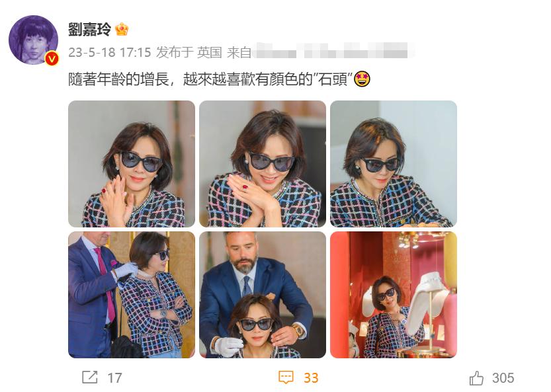Open the 劉嘉玲 username link
Screen dimensions: 551x392
89,29
